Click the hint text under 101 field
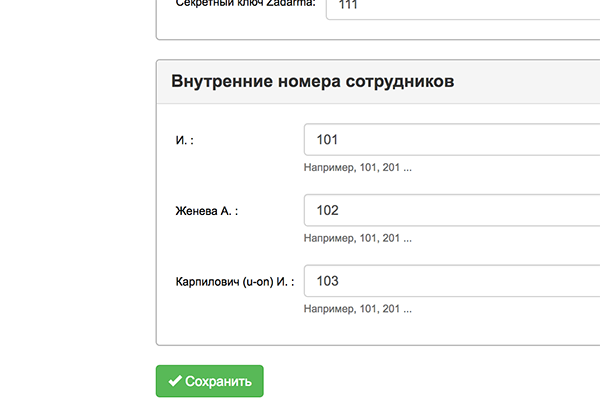The image size is (600, 405). [357, 167]
